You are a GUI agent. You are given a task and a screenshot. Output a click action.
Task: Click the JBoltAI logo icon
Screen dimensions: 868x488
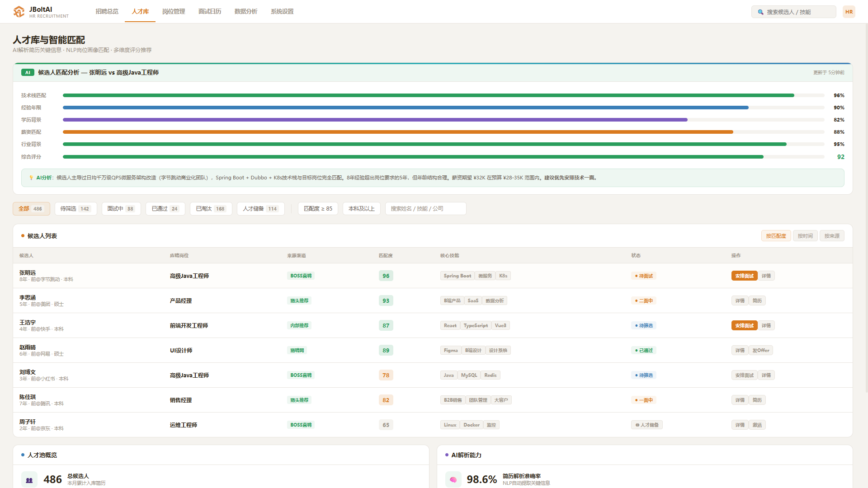tap(19, 12)
